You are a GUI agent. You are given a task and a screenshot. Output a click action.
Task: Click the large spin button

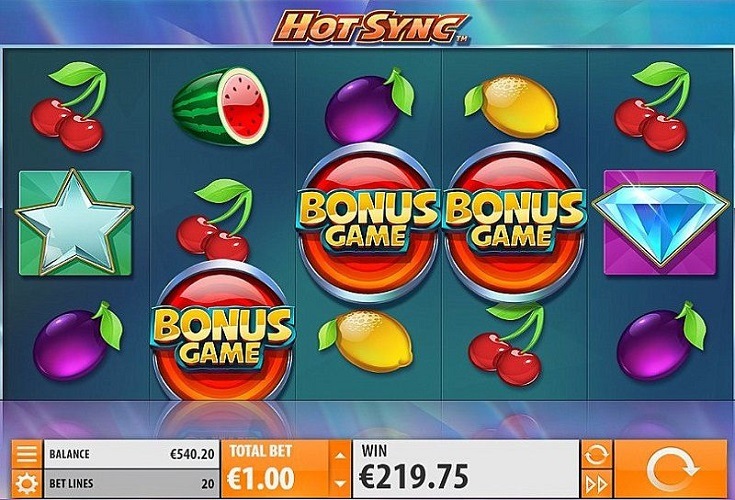point(670,469)
